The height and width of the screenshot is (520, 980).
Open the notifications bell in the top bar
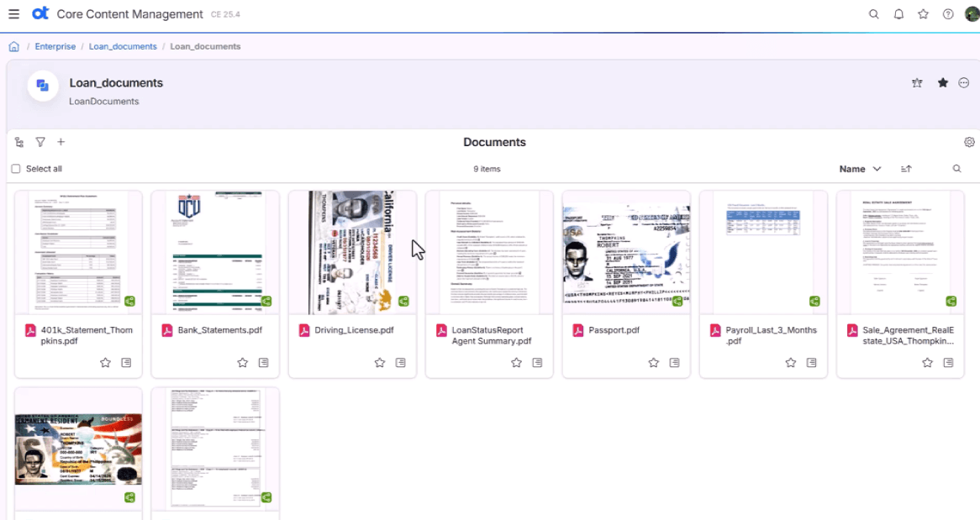tap(897, 14)
